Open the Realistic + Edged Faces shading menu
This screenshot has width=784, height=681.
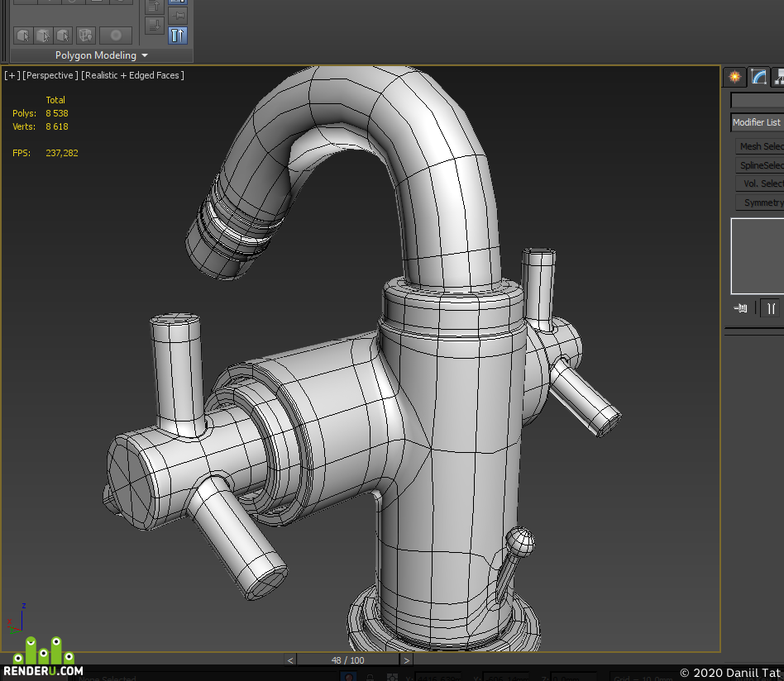coord(132,75)
